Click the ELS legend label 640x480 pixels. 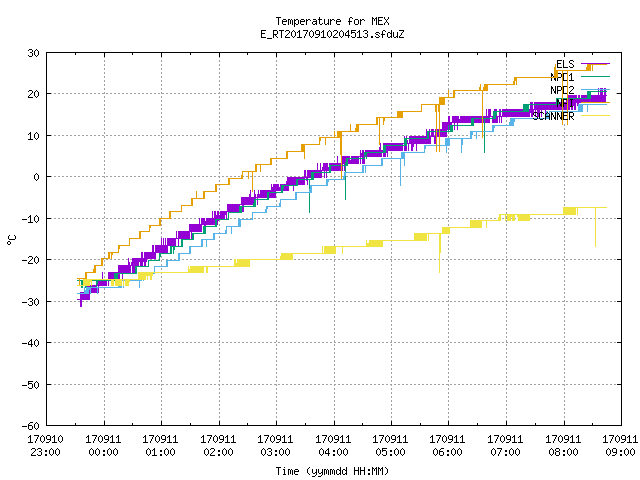coord(565,64)
